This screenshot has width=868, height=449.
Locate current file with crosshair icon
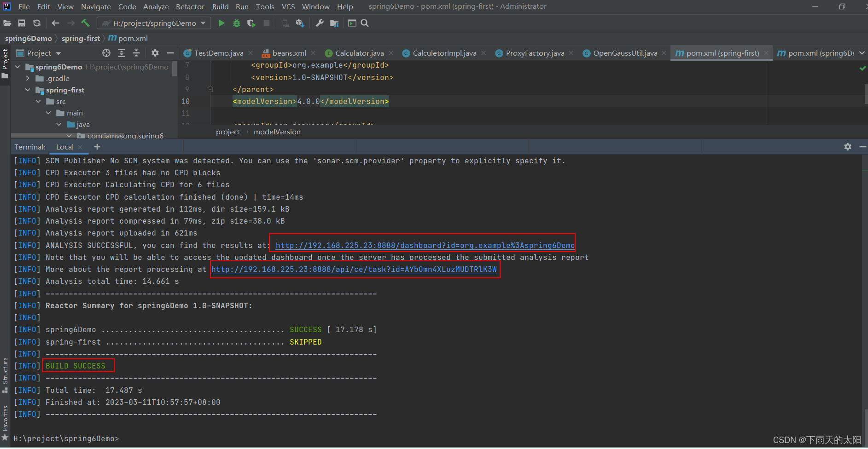coord(106,53)
